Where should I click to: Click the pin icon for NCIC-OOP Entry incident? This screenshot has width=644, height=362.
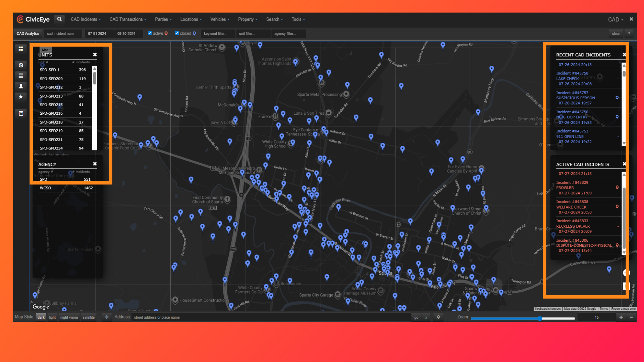pos(617,117)
